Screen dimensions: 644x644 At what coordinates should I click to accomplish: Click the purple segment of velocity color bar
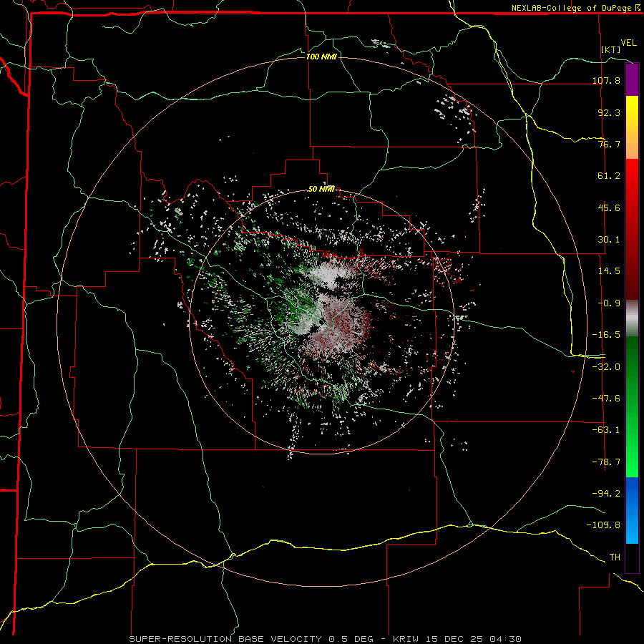click(632, 80)
